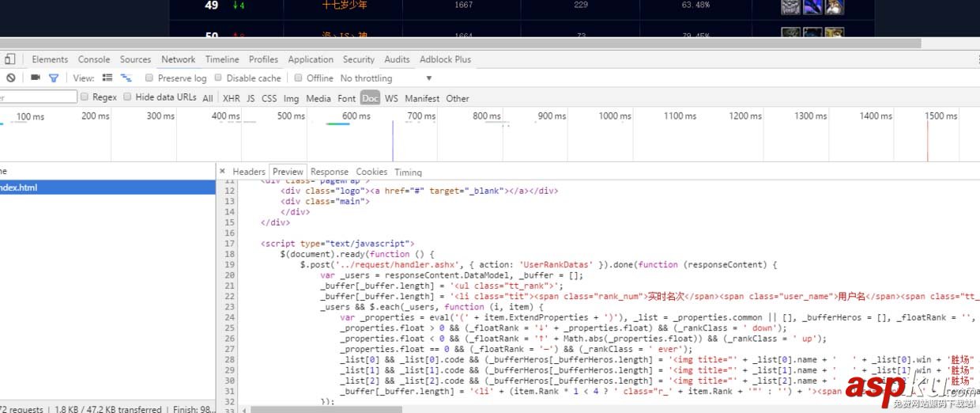Image resolution: width=980 pixels, height=413 pixels.
Task: Open the Audits tab
Action: click(x=397, y=59)
